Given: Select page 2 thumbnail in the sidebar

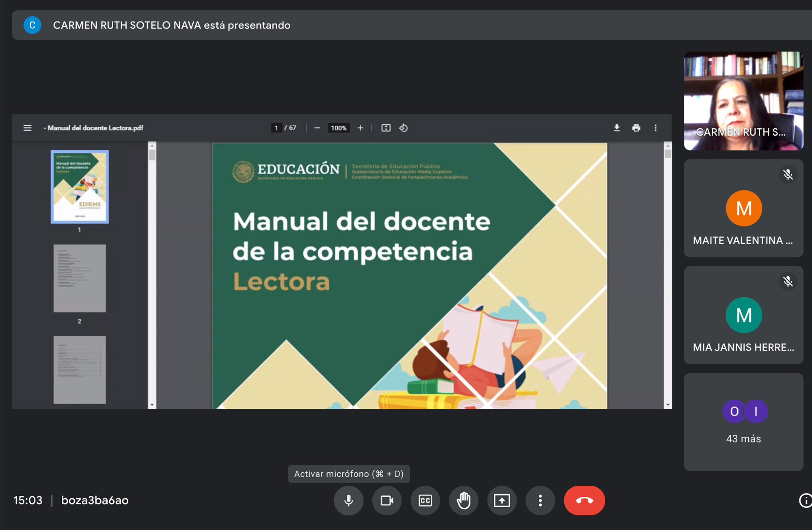Looking at the screenshot, I should click(x=80, y=279).
